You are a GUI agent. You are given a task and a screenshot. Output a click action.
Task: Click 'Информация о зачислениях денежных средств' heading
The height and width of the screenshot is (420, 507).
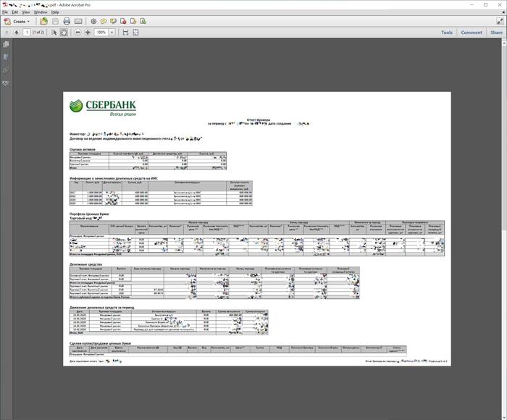coord(114,178)
